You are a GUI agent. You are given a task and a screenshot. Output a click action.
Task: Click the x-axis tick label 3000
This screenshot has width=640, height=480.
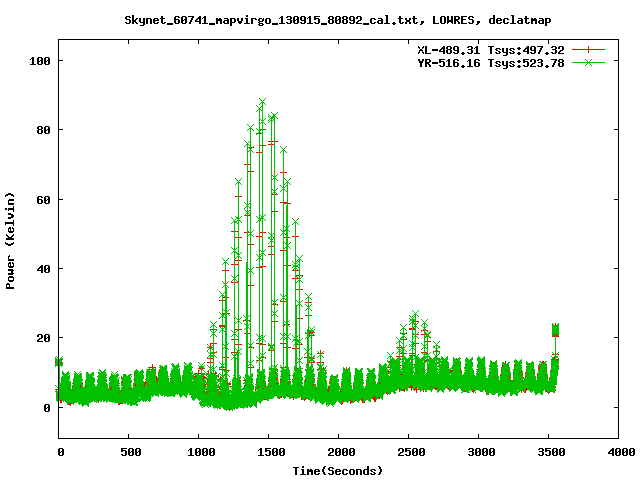coord(481,452)
